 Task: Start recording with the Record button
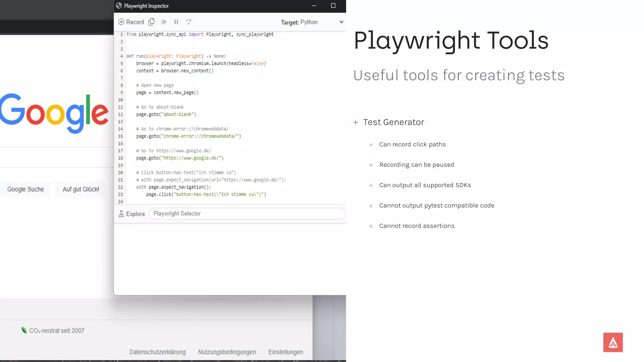(x=131, y=22)
